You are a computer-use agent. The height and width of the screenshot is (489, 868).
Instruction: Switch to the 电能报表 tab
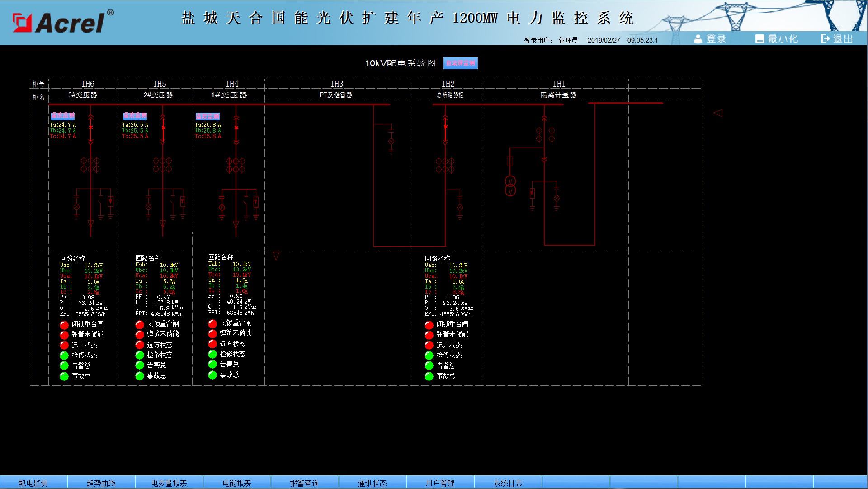237,483
